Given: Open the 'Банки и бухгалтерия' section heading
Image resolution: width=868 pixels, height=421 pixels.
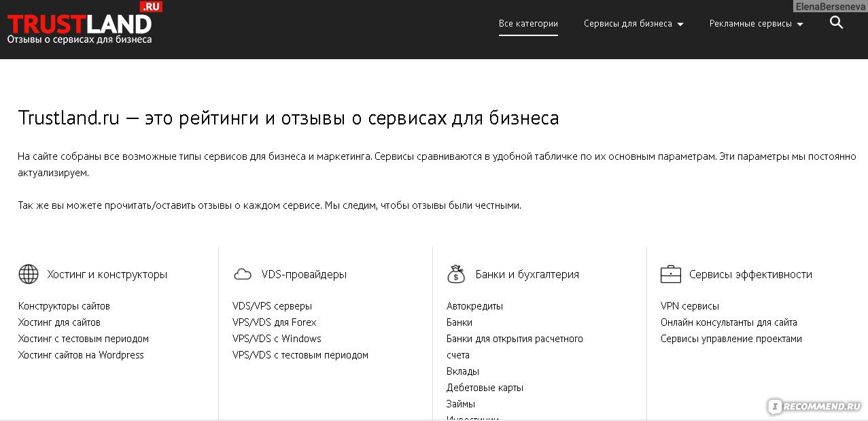Looking at the screenshot, I should (527, 275).
